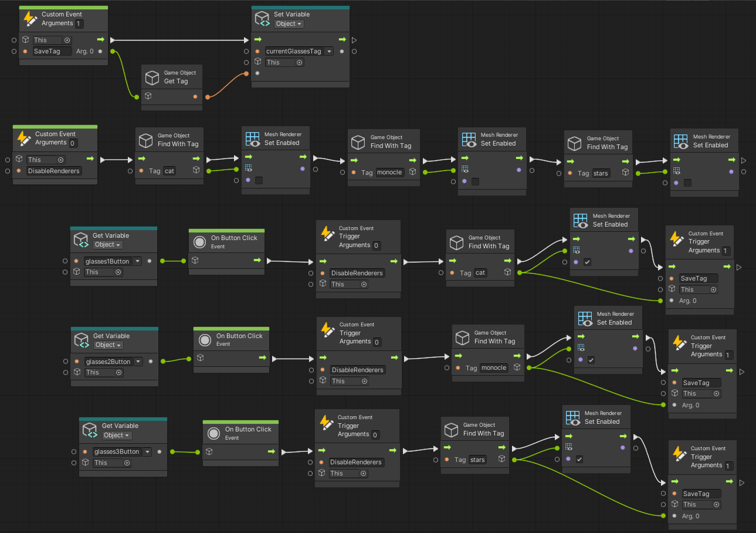This screenshot has width=756, height=533.
Task: Open the Object dropdown on Set Variable node
Action: [289, 24]
